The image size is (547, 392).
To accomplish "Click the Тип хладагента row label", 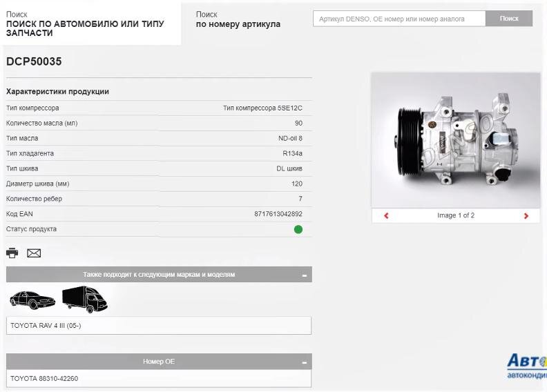I will [30, 153].
